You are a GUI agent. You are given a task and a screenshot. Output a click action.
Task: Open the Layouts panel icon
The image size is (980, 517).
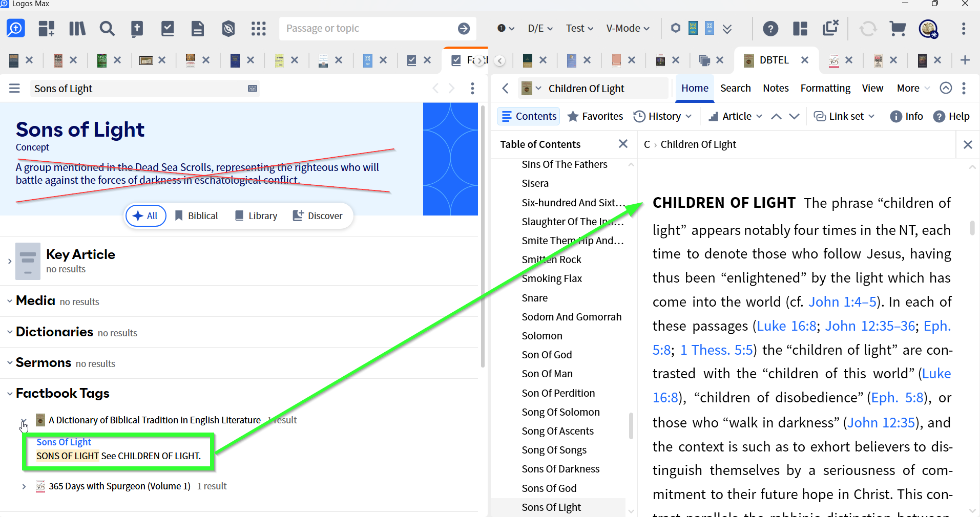(800, 28)
